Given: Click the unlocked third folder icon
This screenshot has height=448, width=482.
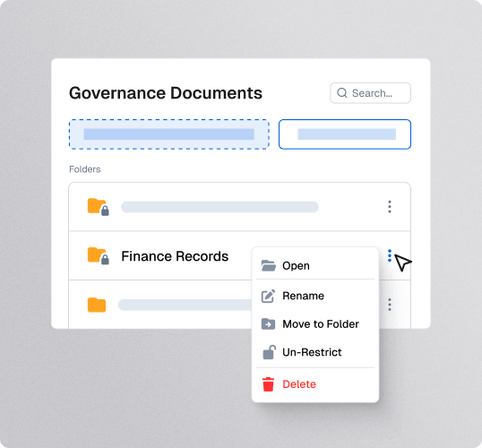Looking at the screenshot, I should click(x=97, y=305).
